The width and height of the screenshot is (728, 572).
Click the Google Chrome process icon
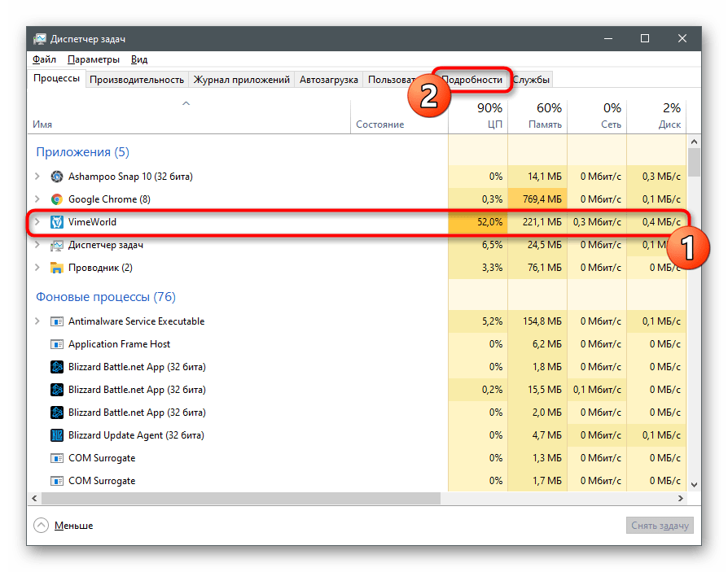(x=57, y=199)
